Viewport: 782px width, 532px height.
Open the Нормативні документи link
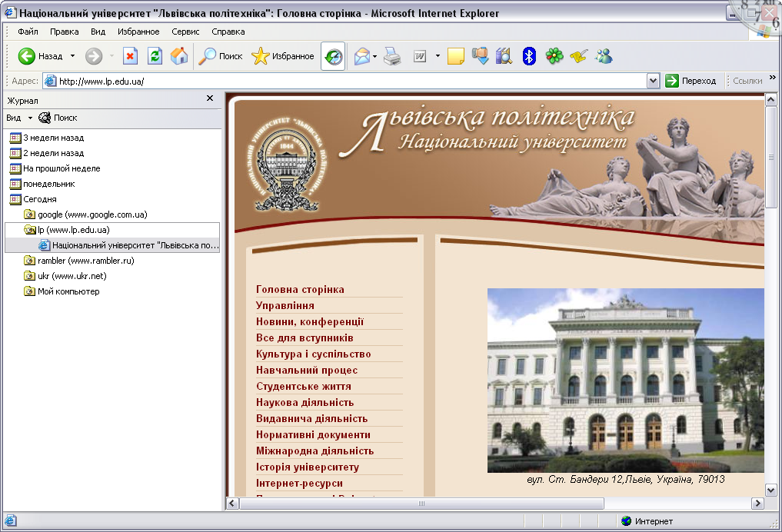pyautogui.click(x=313, y=435)
